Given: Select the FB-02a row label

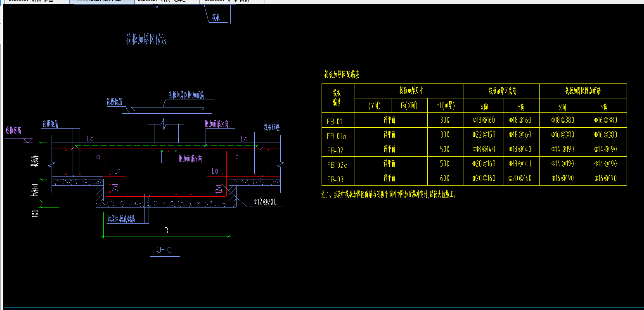Looking at the screenshot, I should click(x=337, y=165).
